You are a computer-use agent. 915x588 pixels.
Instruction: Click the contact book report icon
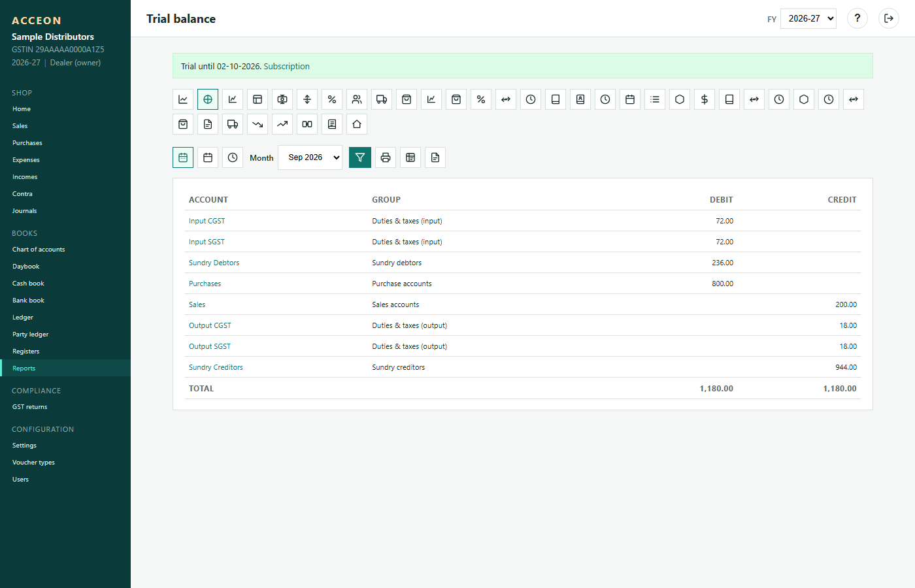pyautogui.click(x=580, y=99)
